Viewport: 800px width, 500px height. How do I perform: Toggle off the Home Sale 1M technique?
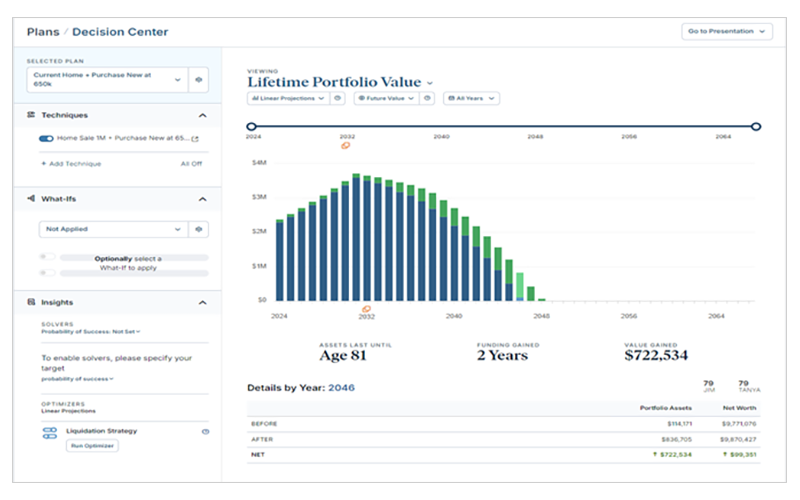tap(46, 139)
